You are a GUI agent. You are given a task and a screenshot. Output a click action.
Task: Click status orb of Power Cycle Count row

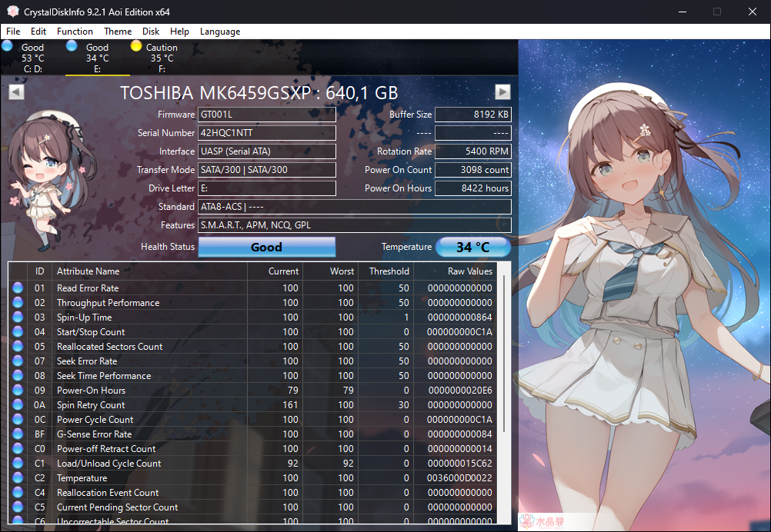click(x=18, y=419)
